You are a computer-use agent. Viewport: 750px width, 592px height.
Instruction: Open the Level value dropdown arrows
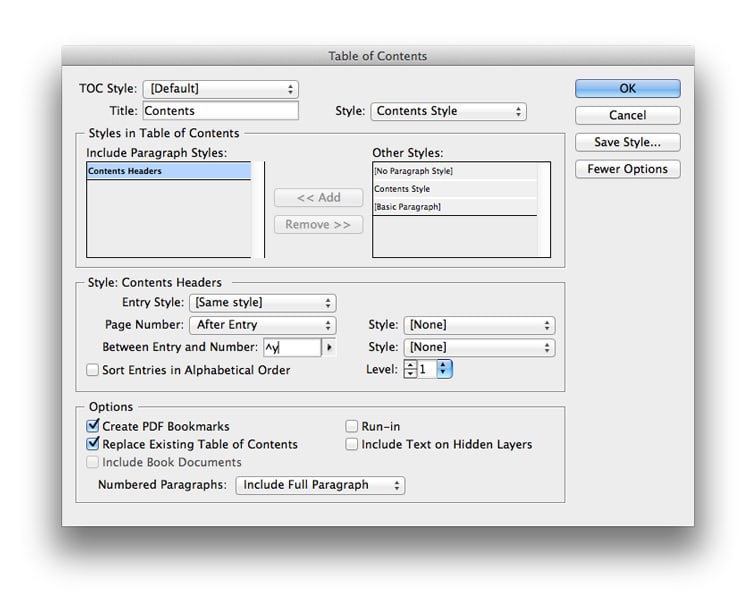444,369
